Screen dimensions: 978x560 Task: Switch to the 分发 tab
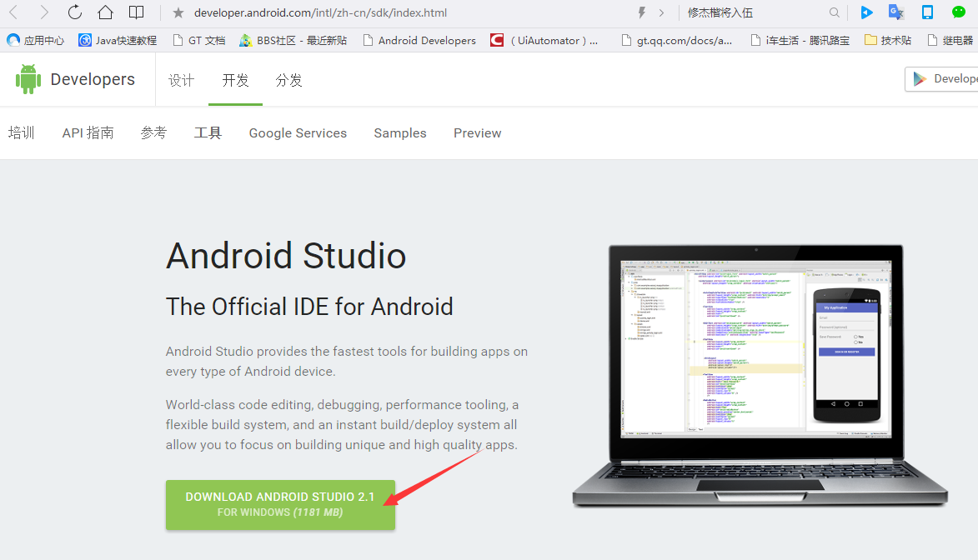point(288,80)
